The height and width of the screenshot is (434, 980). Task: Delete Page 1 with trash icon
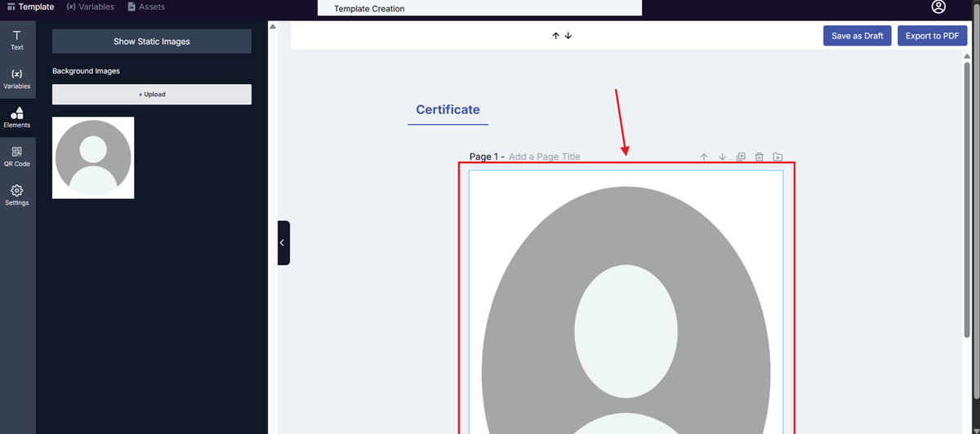point(759,157)
